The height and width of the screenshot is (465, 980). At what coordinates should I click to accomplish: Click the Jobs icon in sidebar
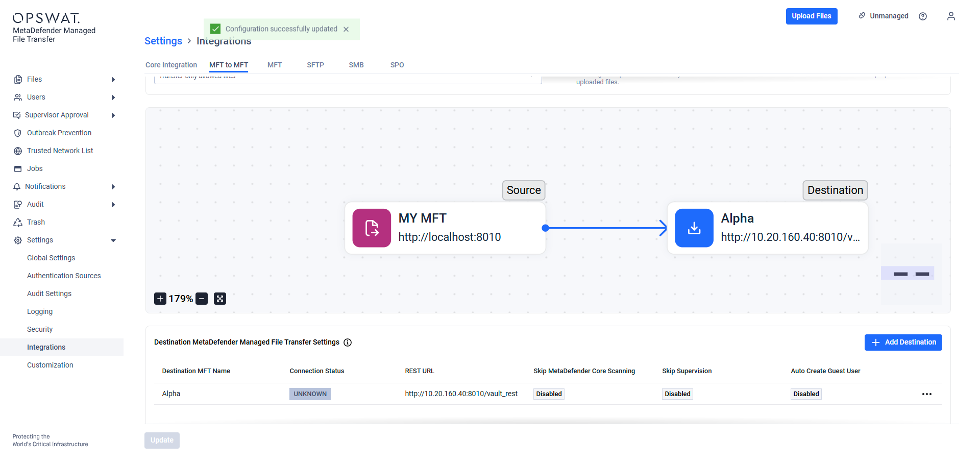click(18, 169)
